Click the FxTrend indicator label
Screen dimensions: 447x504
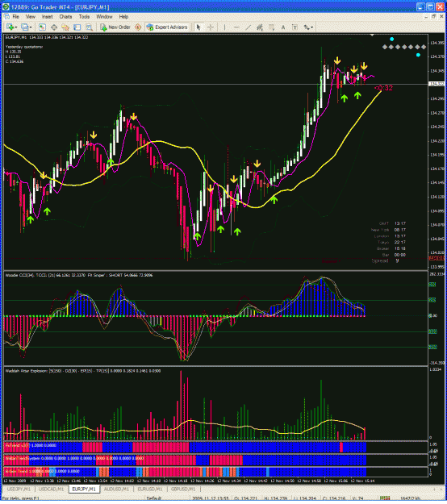click(x=31, y=445)
